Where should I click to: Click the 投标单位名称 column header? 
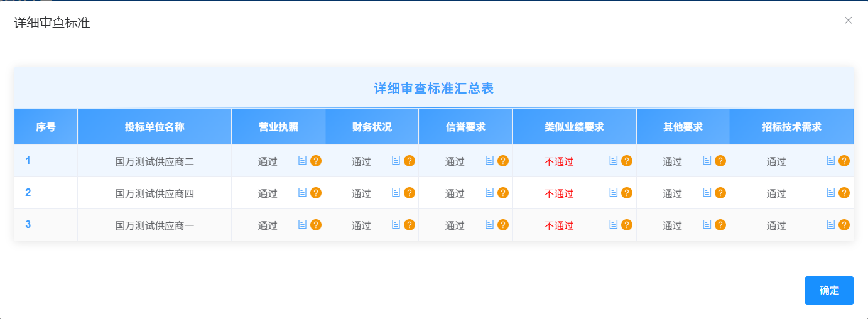(155, 127)
